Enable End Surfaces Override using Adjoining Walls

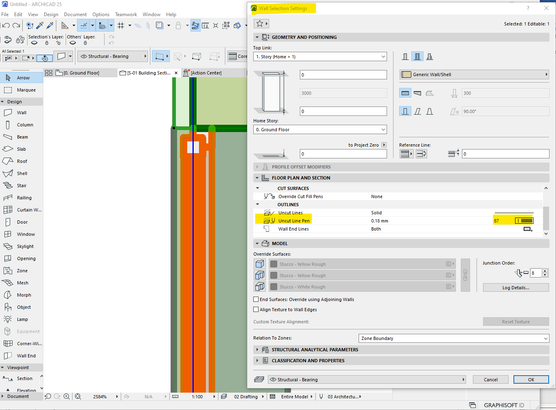click(256, 299)
